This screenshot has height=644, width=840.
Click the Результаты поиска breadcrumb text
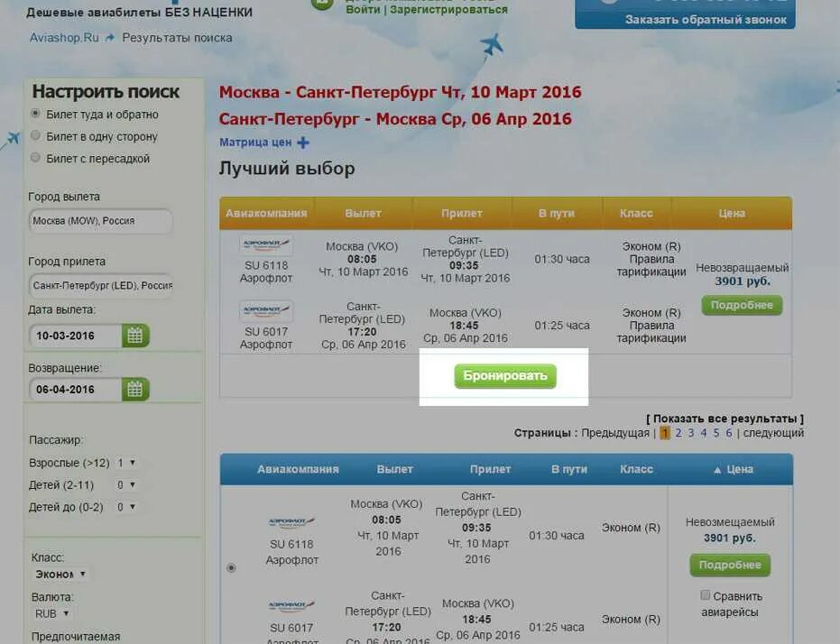pyautogui.click(x=178, y=38)
